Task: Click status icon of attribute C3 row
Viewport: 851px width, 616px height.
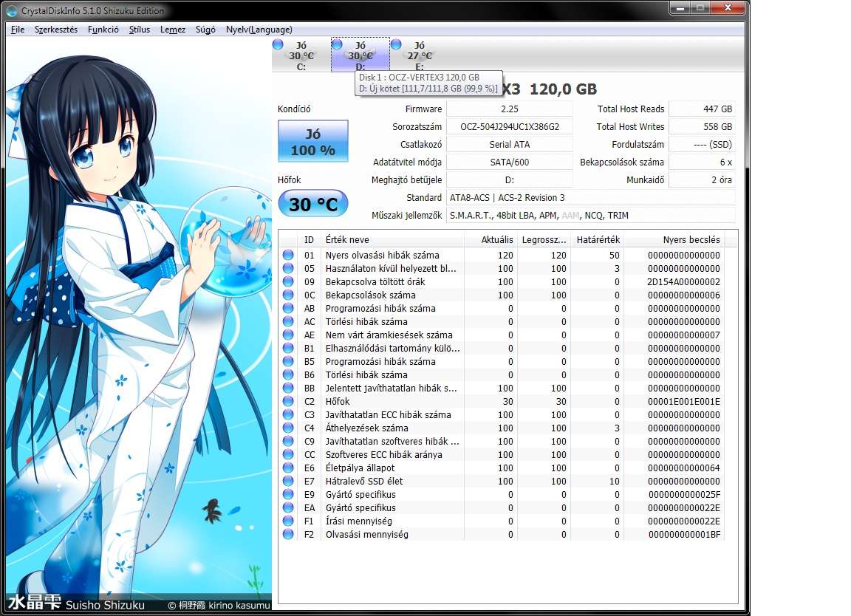Action: (288, 414)
